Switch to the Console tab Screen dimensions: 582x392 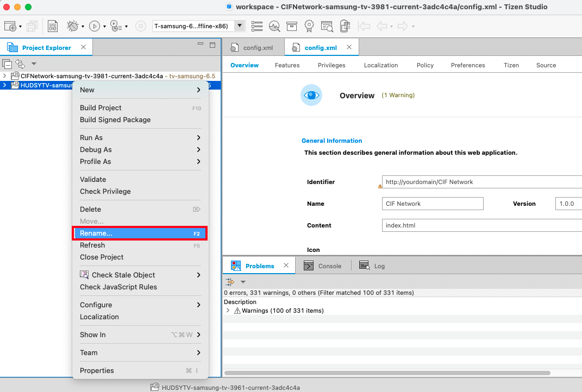[x=323, y=266]
